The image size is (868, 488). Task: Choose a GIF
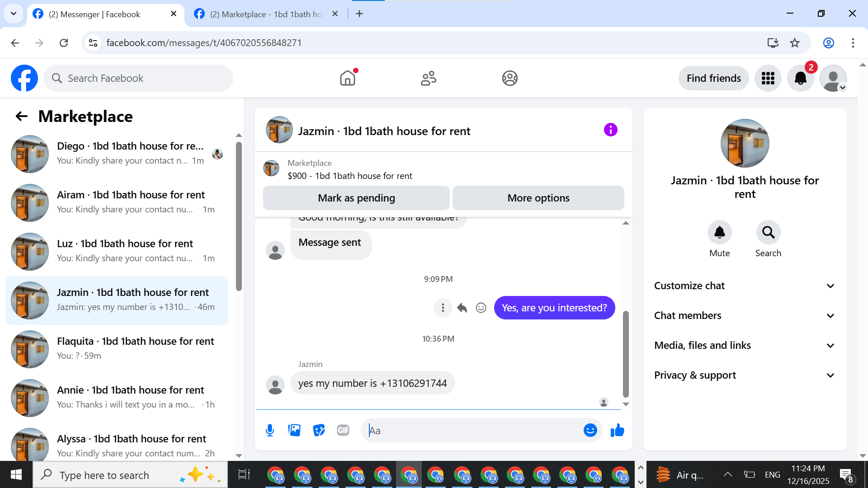[x=343, y=430]
